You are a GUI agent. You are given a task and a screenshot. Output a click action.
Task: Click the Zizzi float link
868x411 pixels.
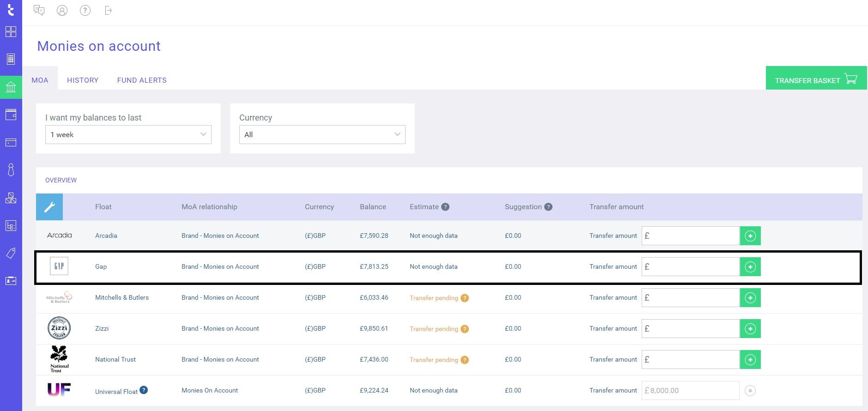pos(102,329)
